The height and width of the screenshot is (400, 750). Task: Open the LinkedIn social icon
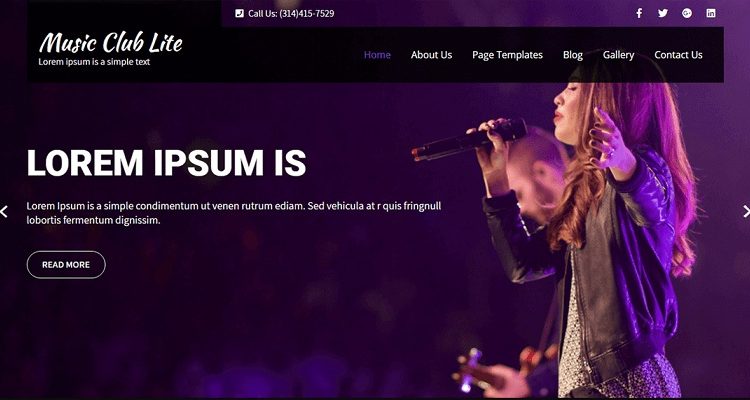[711, 13]
